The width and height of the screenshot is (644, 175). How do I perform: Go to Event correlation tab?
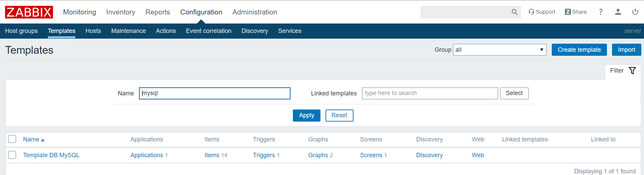click(208, 31)
